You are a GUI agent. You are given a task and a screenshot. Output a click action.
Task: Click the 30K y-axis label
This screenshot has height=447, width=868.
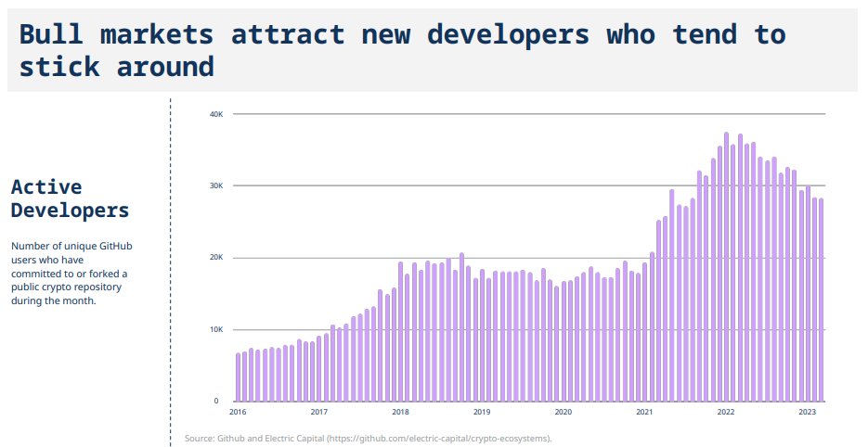tap(214, 185)
